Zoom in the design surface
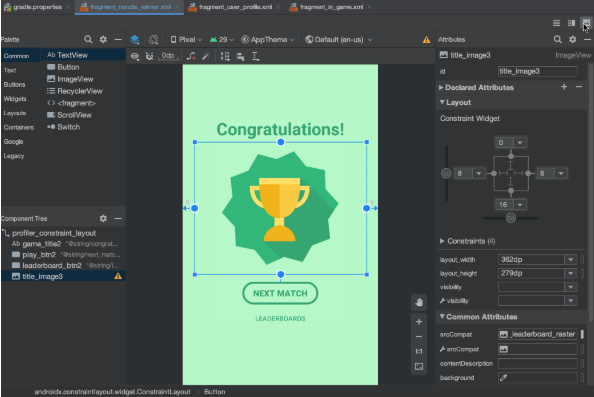 (419, 322)
